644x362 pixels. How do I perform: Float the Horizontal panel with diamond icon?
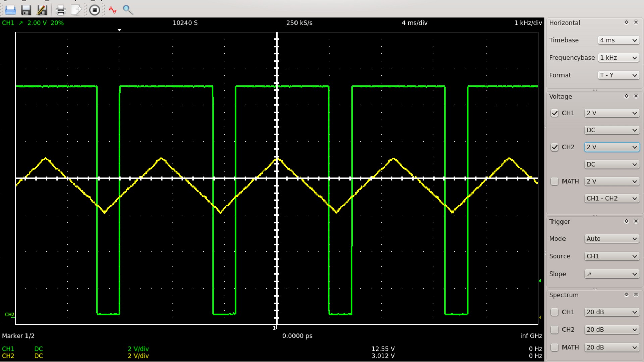click(626, 22)
